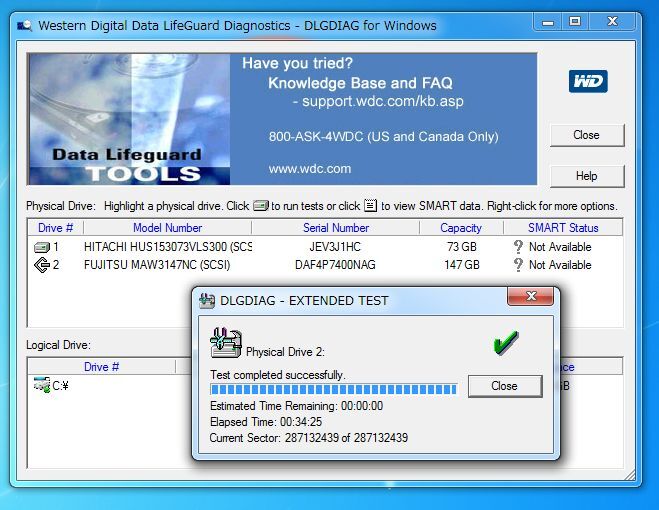Image resolution: width=659 pixels, height=510 pixels.
Task: Click the DLGDIAG dialog title bar icon
Action: click(x=208, y=300)
